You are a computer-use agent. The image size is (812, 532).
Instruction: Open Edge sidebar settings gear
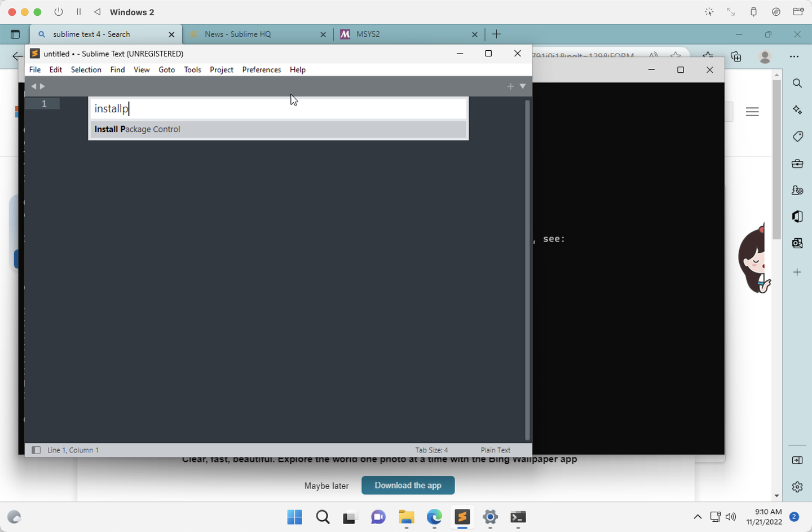point(797,486)
